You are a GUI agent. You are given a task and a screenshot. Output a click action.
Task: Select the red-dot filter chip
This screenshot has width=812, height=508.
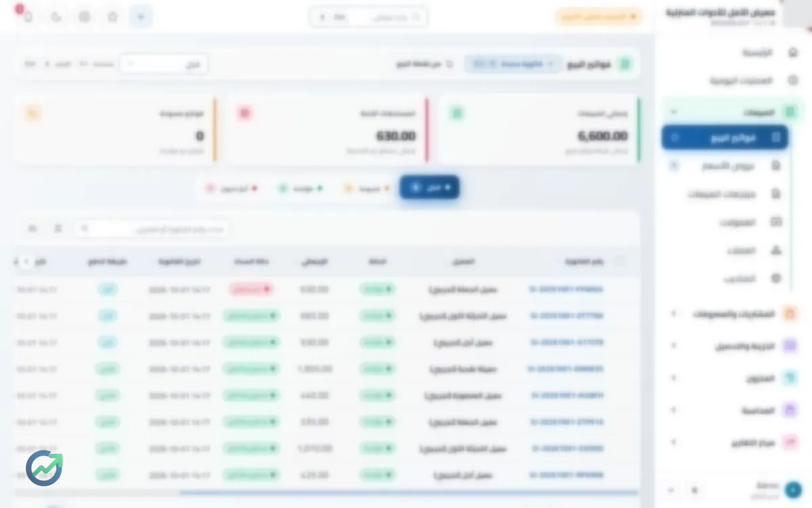pos(231,188)
